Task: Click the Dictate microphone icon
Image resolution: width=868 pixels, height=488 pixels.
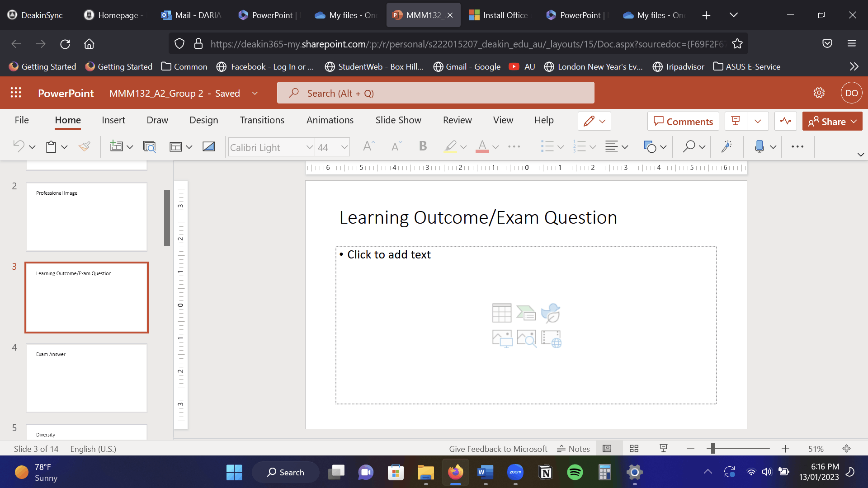Action: pyautogui.click(x=759, y=146)
